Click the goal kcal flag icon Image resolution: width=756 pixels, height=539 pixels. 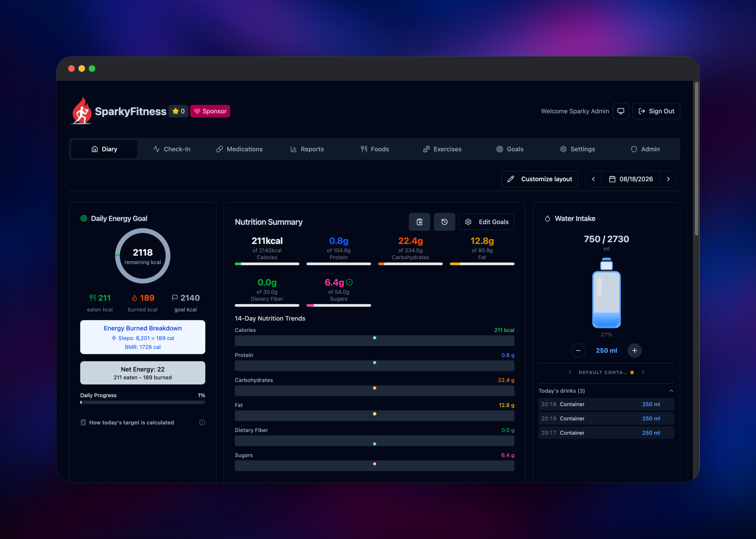point(175,298)
